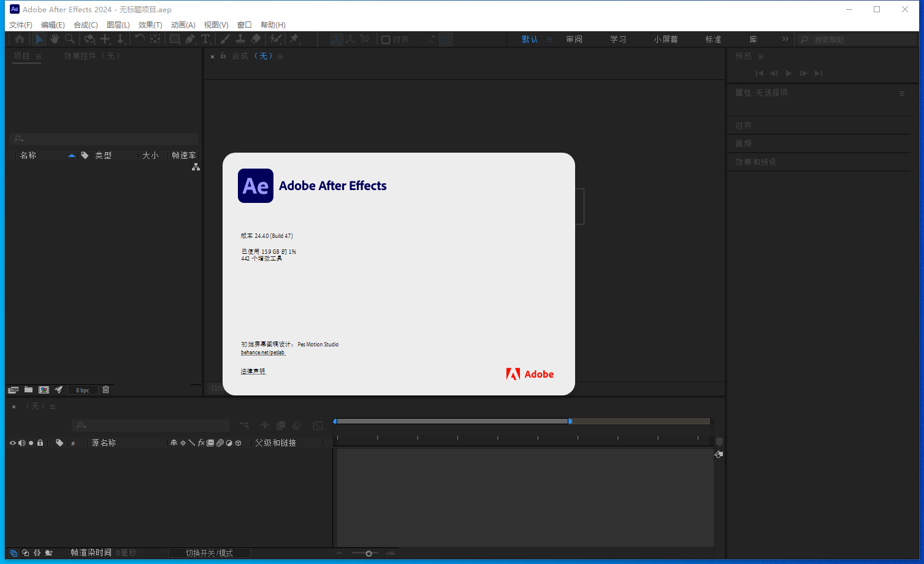The image size is (924, 564).
Task: Select the Brush tool
Action: tap(225, 39)
